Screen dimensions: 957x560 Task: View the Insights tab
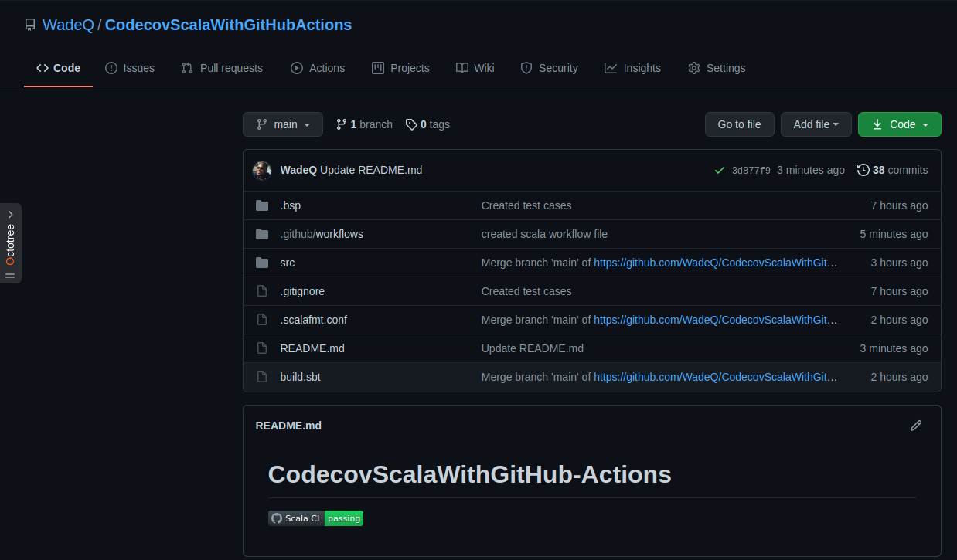click(632, 68)
